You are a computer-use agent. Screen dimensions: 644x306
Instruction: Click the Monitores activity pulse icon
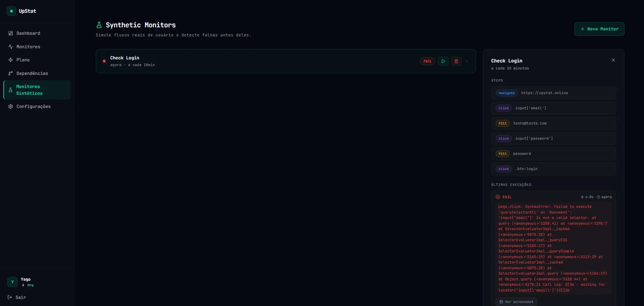coord(10,47)
